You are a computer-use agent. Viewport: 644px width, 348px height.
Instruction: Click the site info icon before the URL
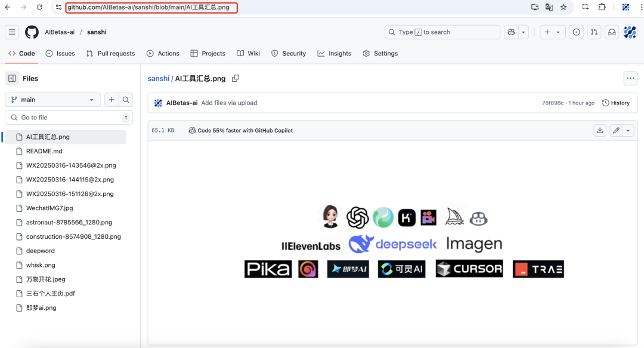tap(58, 7)
